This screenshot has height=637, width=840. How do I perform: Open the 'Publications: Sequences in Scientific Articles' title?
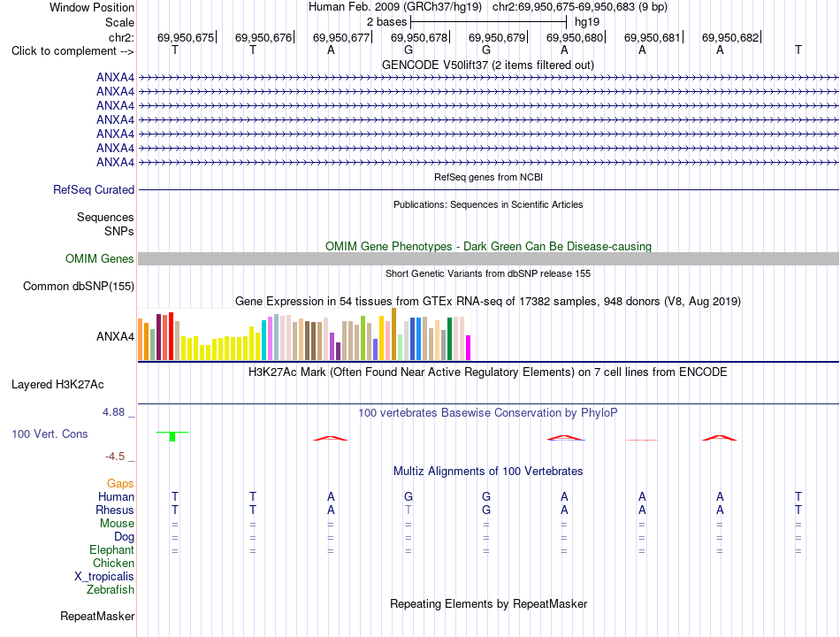(488, 204)
